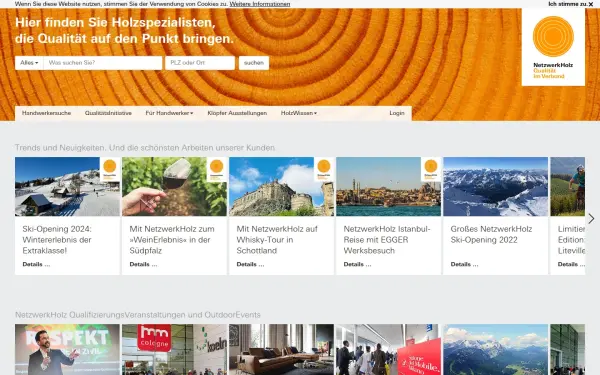Open Details of WeinErlebnis Südpfalz card
600x375 pixels.
(x=143, y=264)
